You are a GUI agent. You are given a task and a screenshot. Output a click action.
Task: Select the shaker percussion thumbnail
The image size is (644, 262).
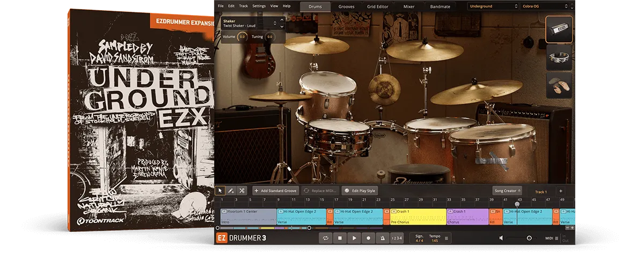(559, 29)
